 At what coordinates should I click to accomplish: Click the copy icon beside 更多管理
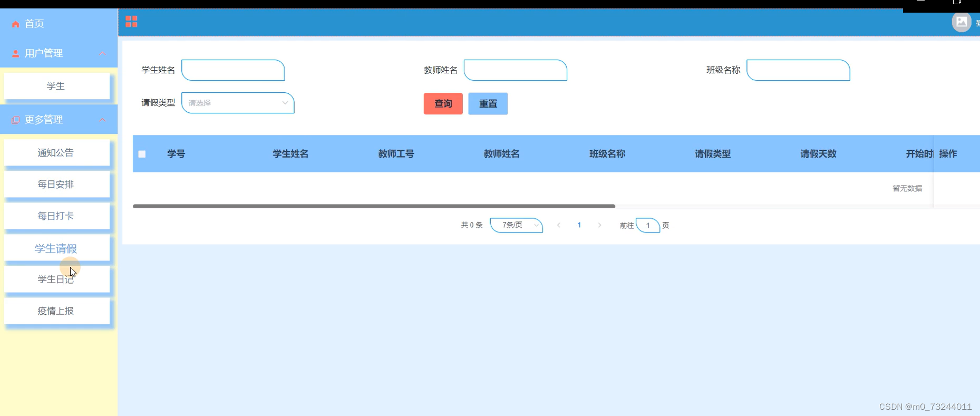click(15, 120)
